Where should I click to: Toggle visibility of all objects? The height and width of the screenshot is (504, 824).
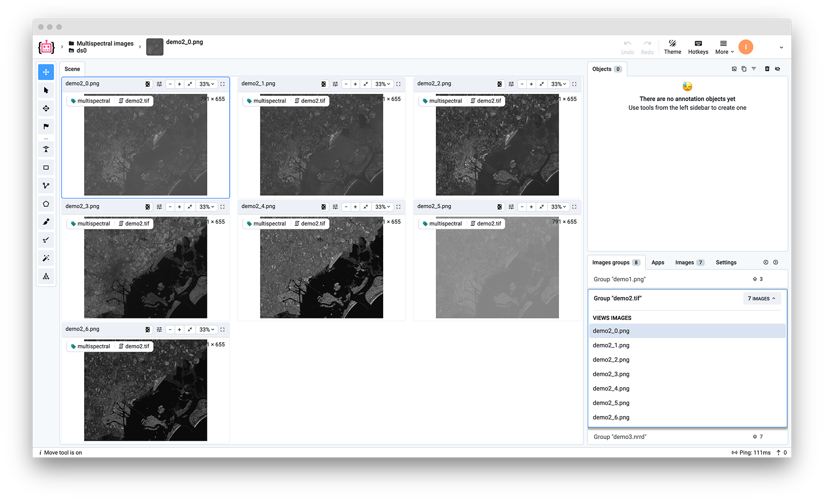(777, 69)
